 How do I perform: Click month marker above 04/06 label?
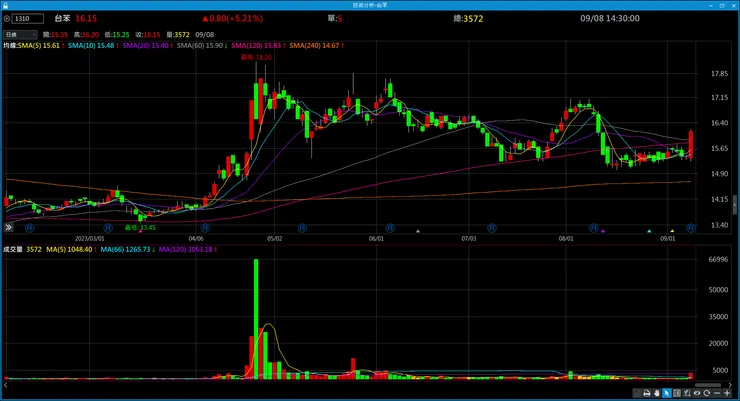pyautogui.click(x=205, y=228)
